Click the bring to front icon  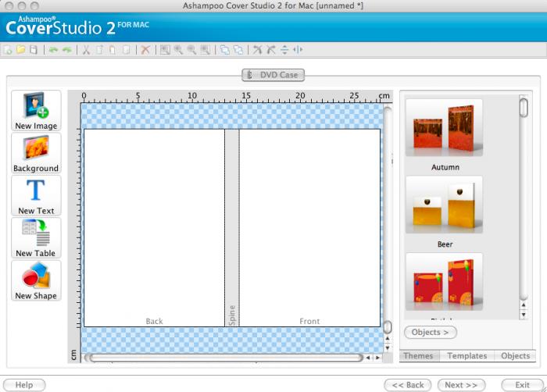225,50
